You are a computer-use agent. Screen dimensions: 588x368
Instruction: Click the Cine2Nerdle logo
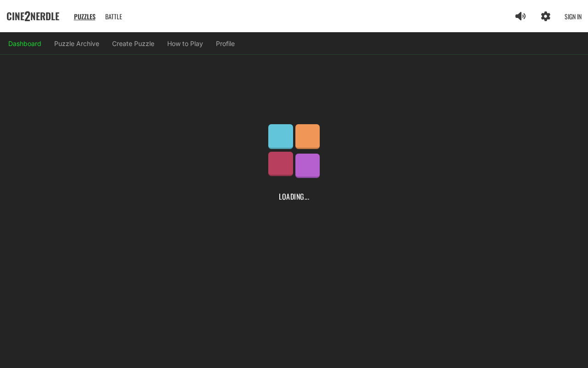(33, 17)
